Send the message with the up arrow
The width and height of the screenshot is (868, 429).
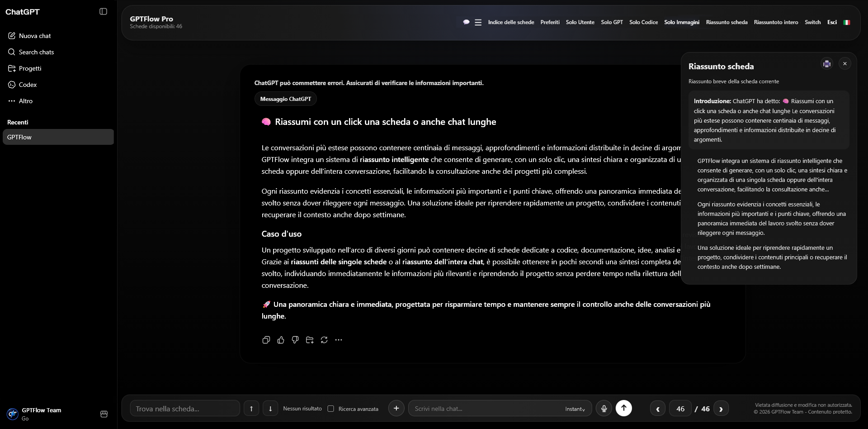(624, 408)
